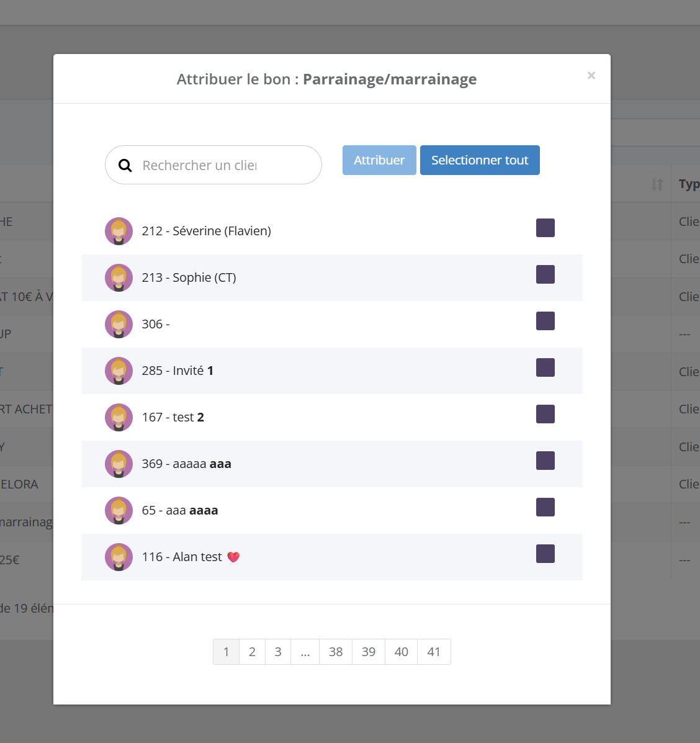Go to pagination page 38
The width and height of the screenshot is (700, 743).
[336, 652]
